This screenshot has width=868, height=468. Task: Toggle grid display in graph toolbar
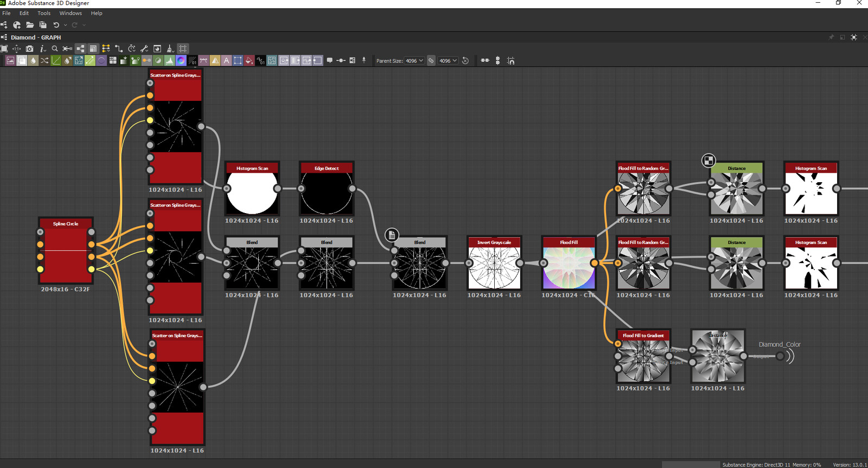point(183,49)
